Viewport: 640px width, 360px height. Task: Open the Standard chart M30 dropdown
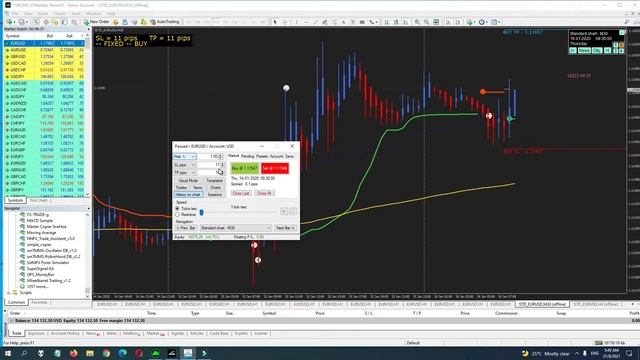click(x=236, y=228)
